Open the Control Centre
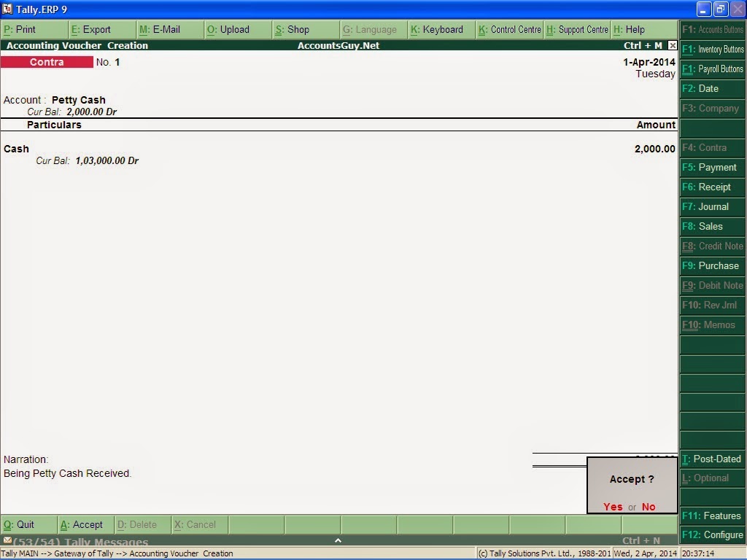747x560 pixels. point(510,29)
